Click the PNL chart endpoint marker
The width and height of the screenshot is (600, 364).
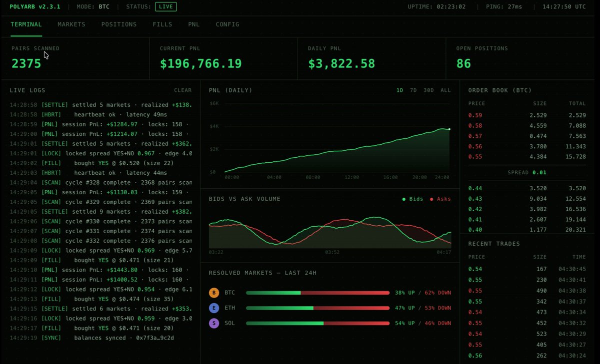449,129
